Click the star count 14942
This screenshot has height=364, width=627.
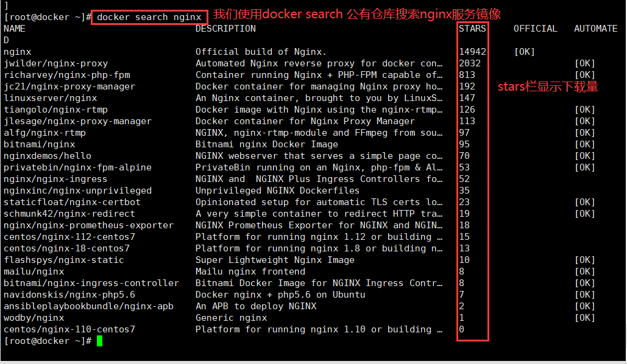(x=472, y=52)
